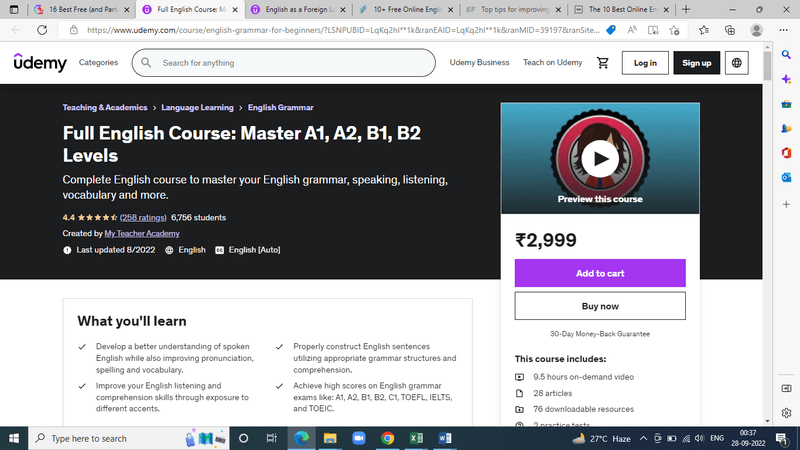The height and width of the screenshot is (450, 800).
Task: Open shopping price tag icon in address bar
Action: pyautogui.click(x=611, y=30)
